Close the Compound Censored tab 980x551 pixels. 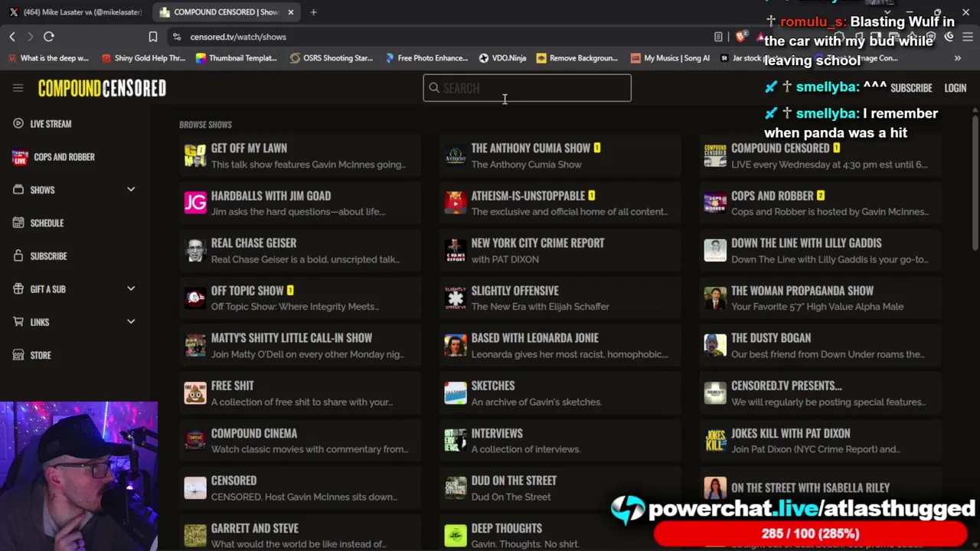(x=291, y=12)
